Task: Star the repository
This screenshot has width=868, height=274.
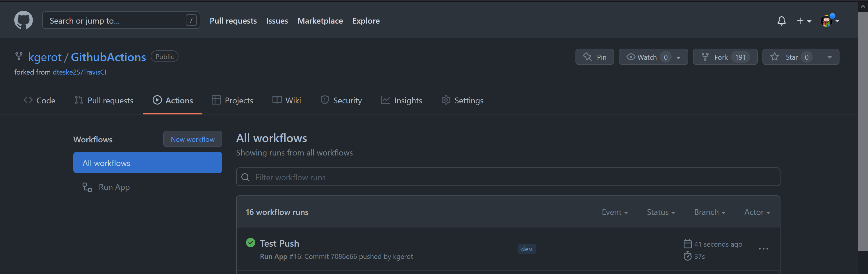Action: coord(791,57)
